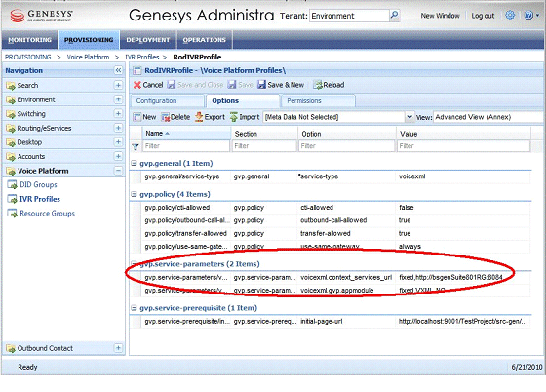
Task: Expand the Switching navigation section
Action: click(x=118, y=113)
